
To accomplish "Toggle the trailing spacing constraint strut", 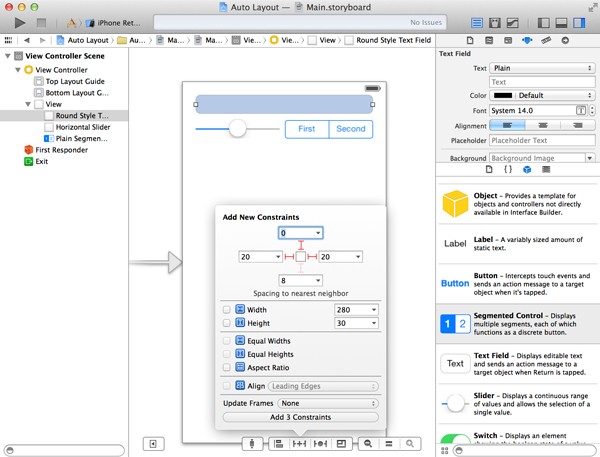I will (x=312, y=256).
